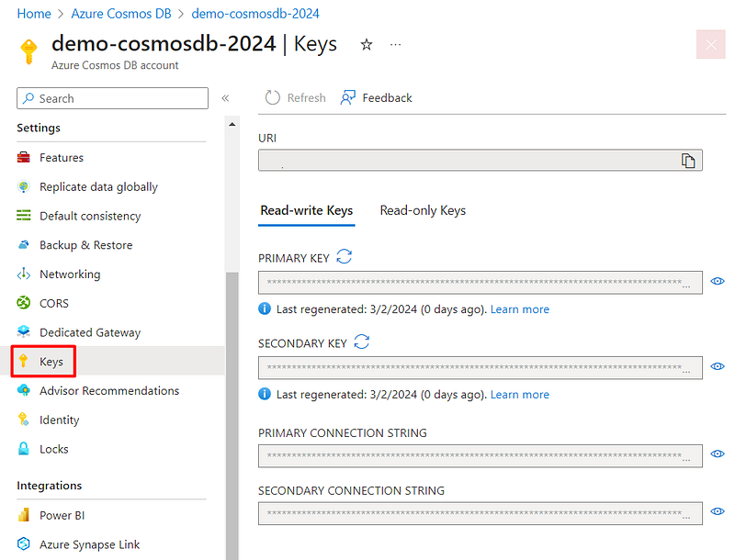Focus the sidebar Search input field
This screenshot has width=735, height=560.
112,98
